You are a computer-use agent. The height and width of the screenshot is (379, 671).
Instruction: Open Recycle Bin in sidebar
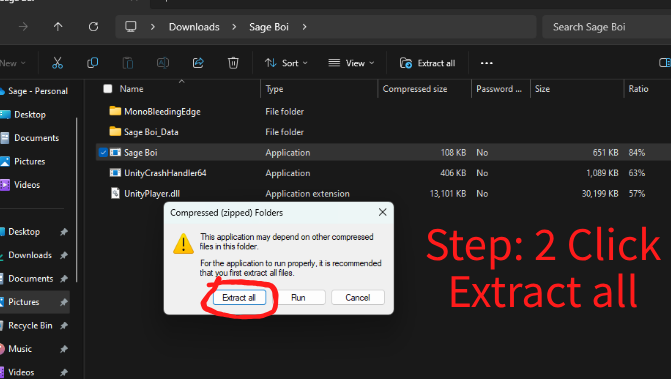[30, 326]
